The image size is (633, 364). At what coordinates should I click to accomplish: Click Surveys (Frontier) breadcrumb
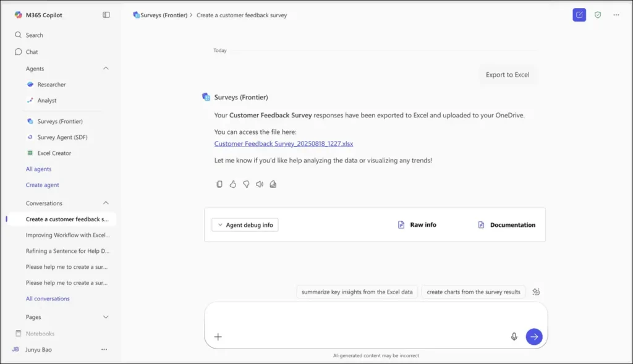click(x=160, y=15)
